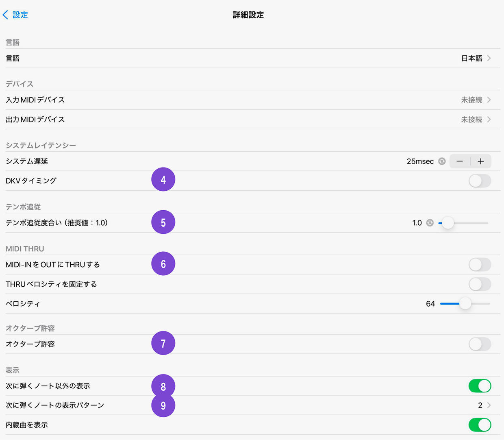Image resolution: width=504 pixels, height=440 pixels.
Task: Go back using the 設定 link
Action: pyautogui.click(x=15, y=15)
